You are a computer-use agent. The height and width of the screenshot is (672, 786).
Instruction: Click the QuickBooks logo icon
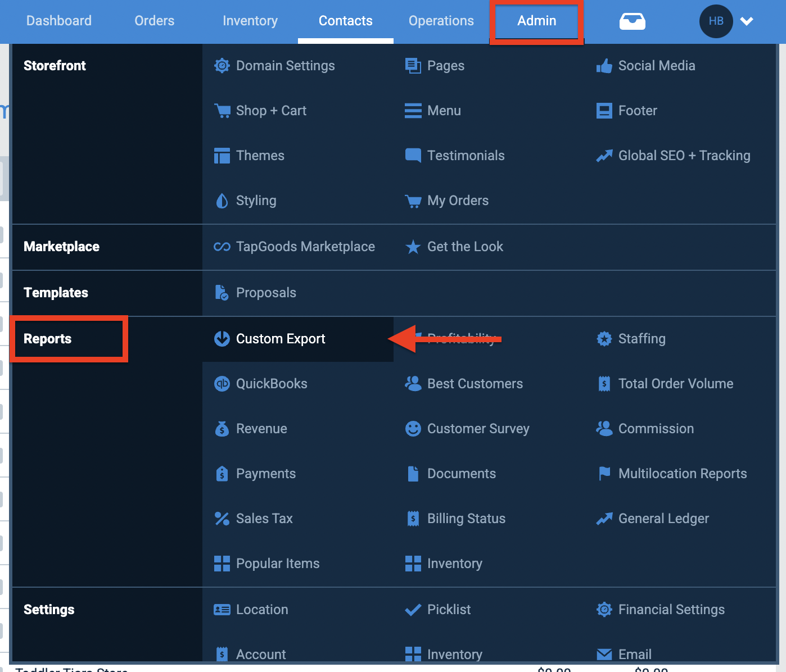(x=222, y=384)
